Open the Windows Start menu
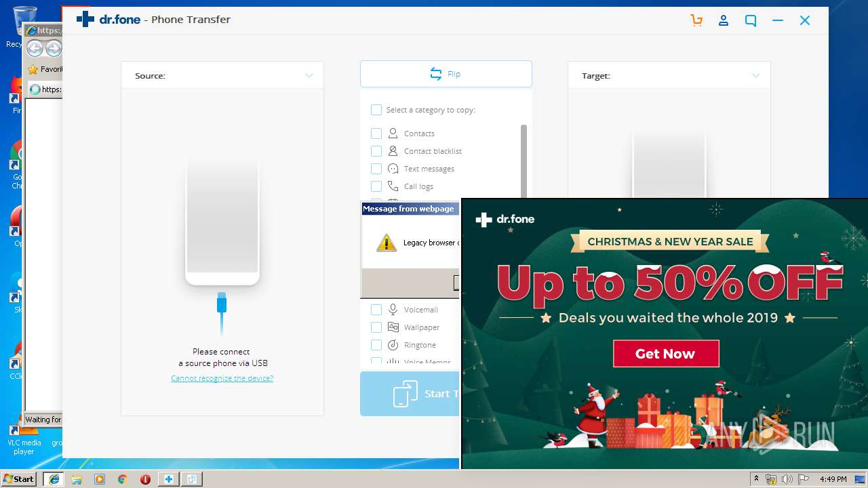 coord(19,479)
